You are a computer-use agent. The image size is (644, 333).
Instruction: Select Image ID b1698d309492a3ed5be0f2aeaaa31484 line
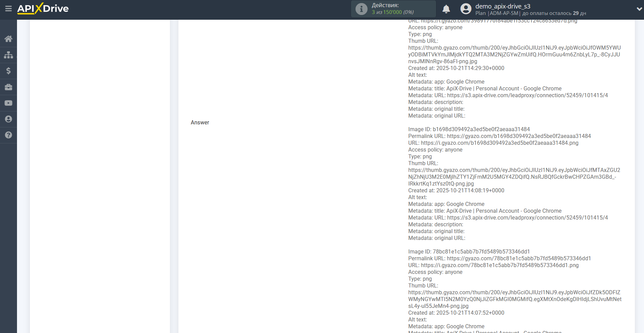click(469, 129)
